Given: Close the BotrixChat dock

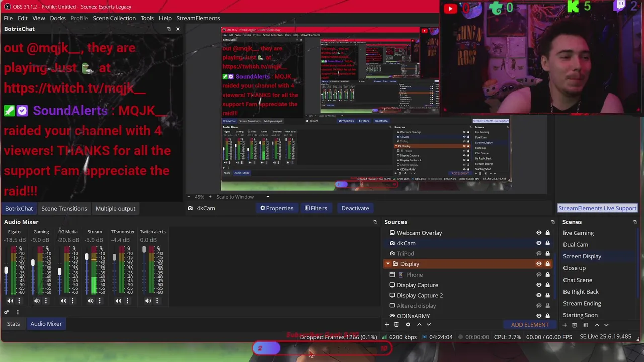Looking at the screenshot, I should click(178, 29).
